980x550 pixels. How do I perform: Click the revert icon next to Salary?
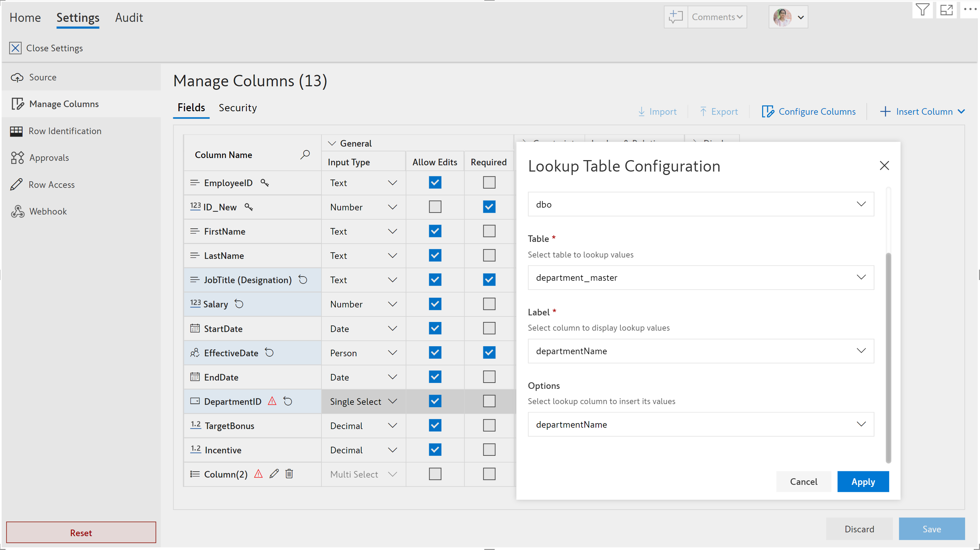click(239, 304)
